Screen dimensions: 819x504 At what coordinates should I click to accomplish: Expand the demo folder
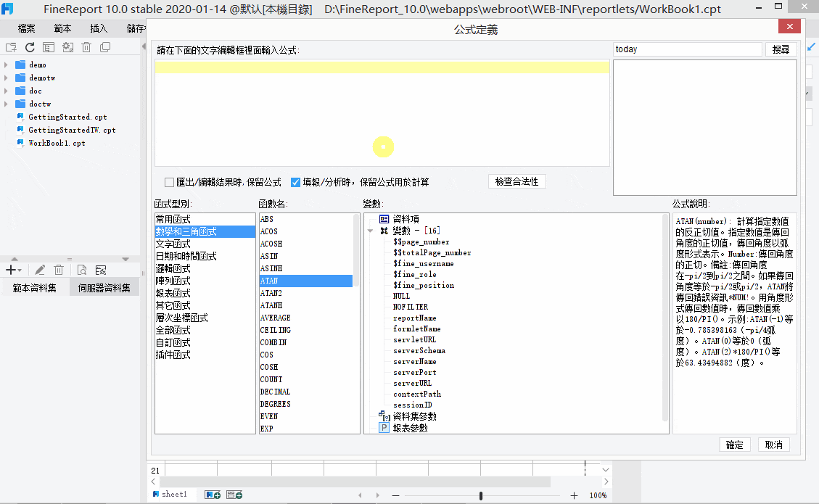6,65
